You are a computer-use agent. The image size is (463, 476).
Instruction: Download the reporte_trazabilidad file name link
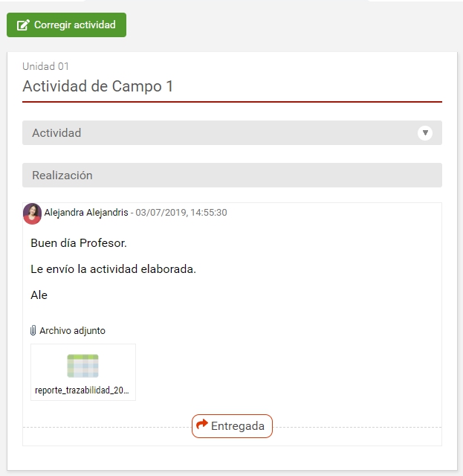click(82, 390)
